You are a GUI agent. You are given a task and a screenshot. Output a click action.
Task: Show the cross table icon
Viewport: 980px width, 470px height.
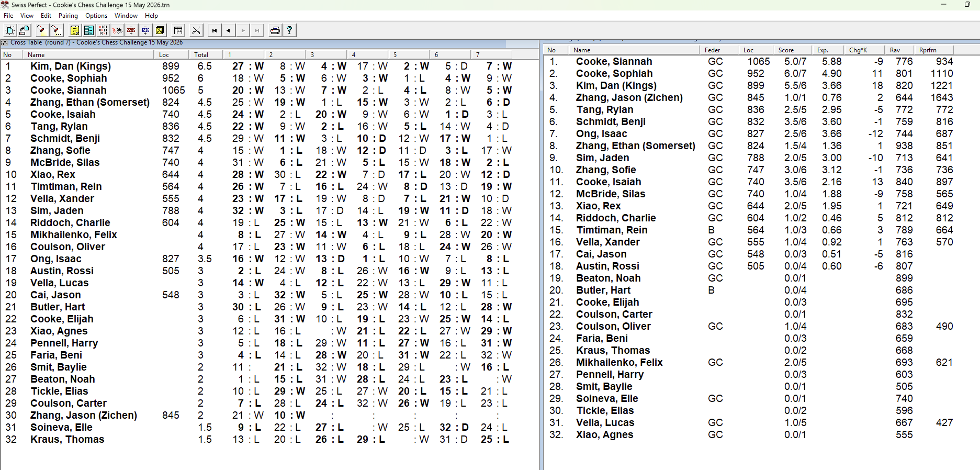(103, 30)
